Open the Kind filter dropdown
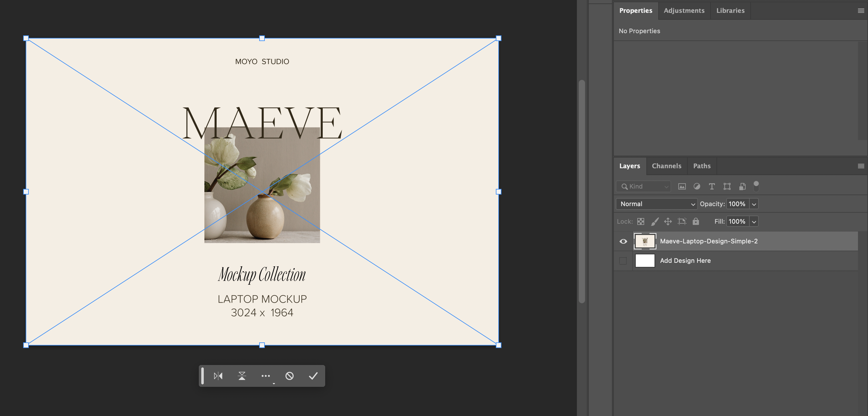 point(644,186)
